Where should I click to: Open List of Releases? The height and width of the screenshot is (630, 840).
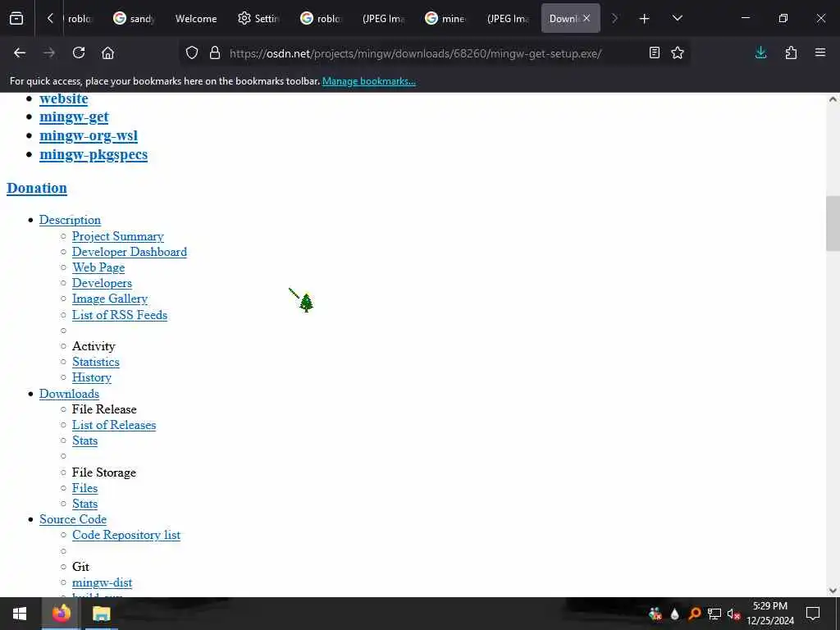(114, 426)
